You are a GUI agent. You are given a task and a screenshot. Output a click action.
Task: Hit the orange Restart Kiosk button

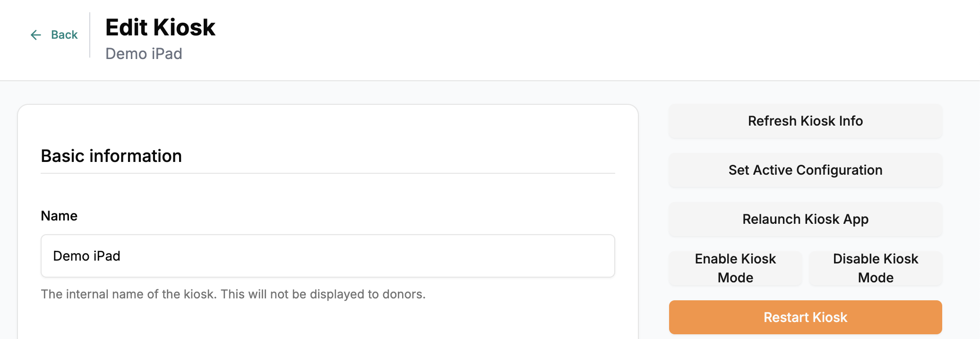805,317
